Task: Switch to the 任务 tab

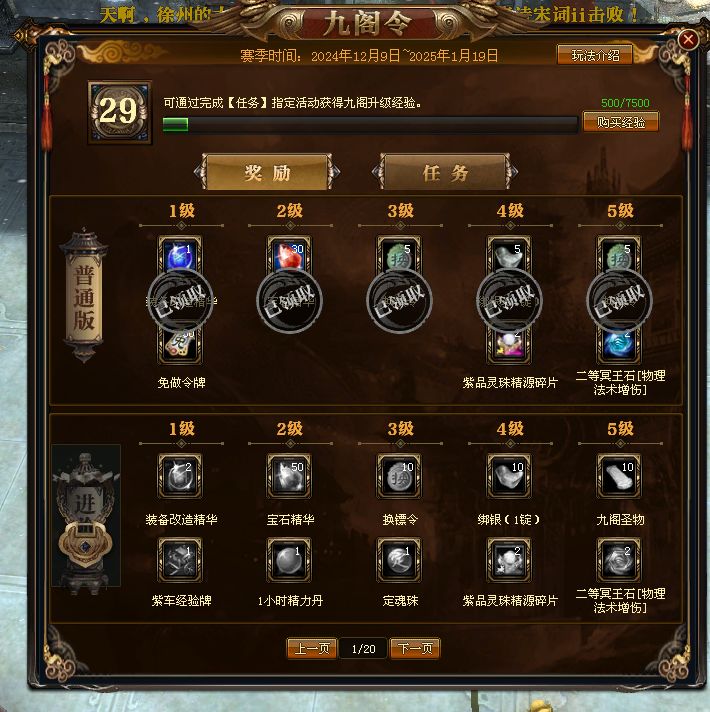Action: coord(445,172)
